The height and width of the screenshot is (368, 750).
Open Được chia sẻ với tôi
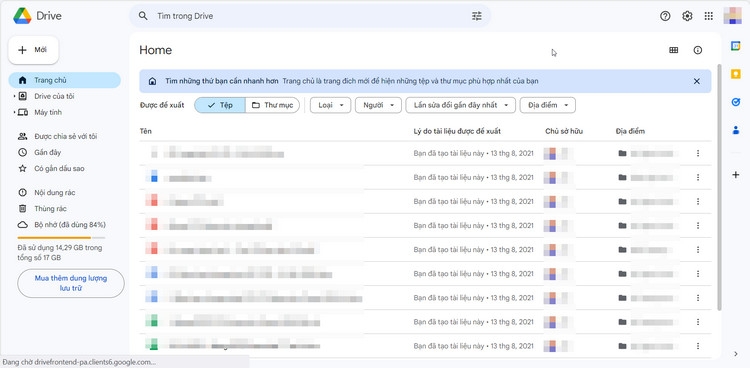65,136
